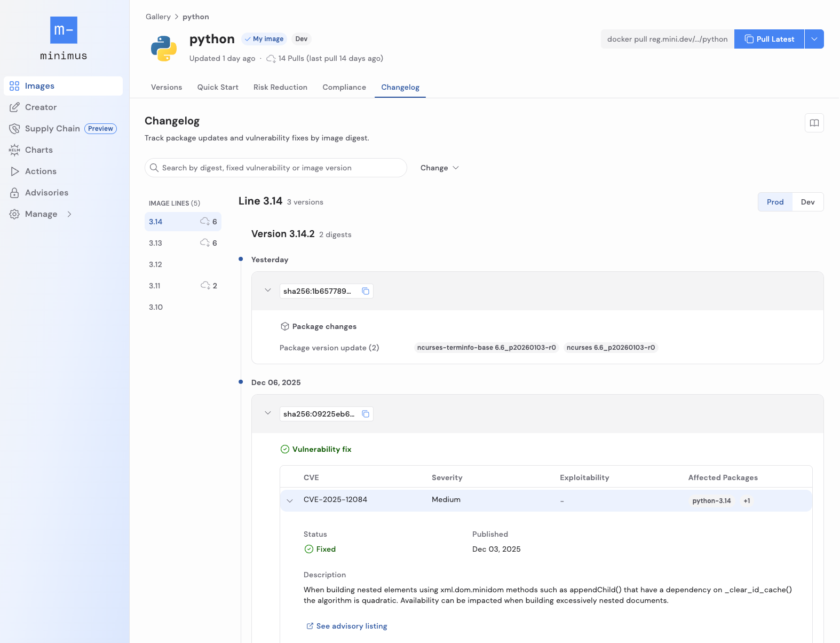Open the Change filter dropdown
840x643 pixels.
point(440,168)
